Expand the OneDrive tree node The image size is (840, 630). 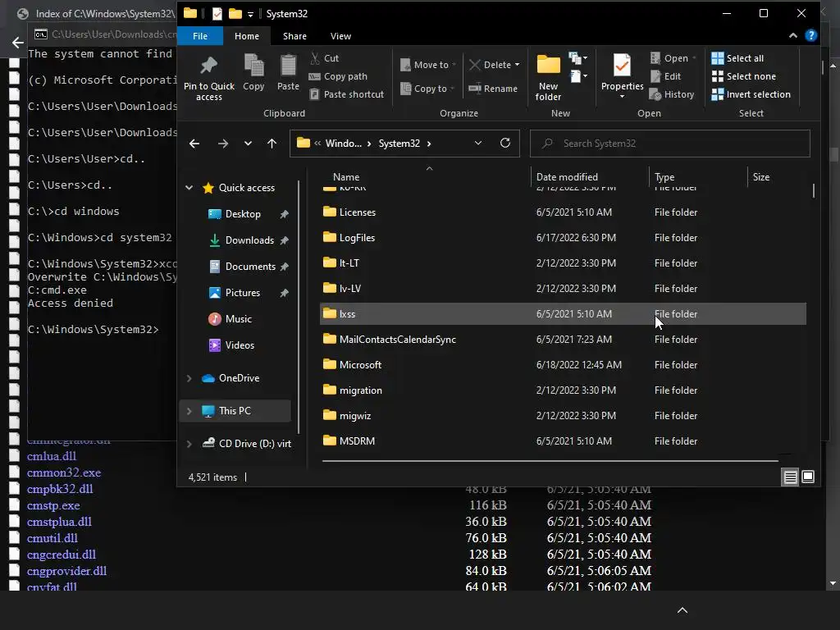189,378
